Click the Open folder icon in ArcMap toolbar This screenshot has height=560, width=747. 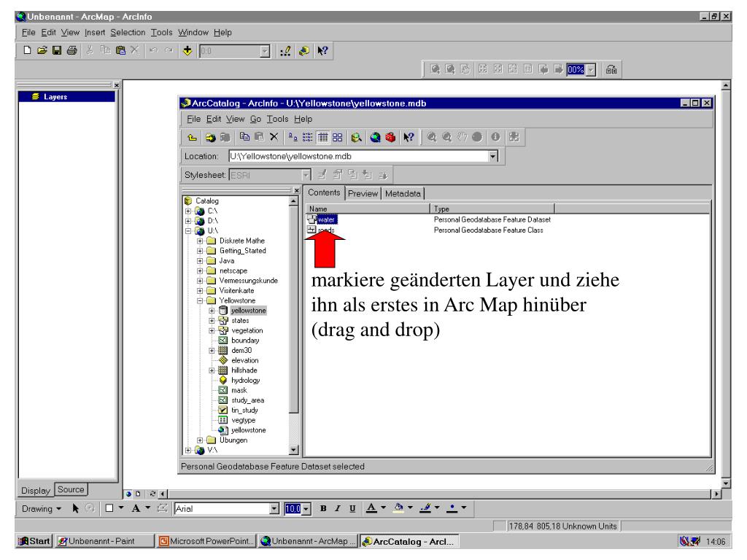[x=42, y=50]
